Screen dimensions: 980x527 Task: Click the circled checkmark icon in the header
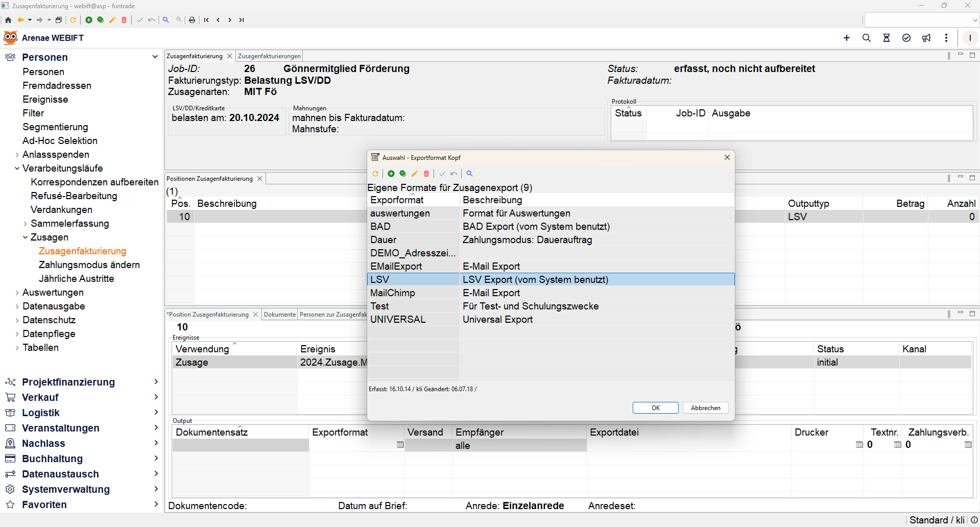click(x=906, y=38)
